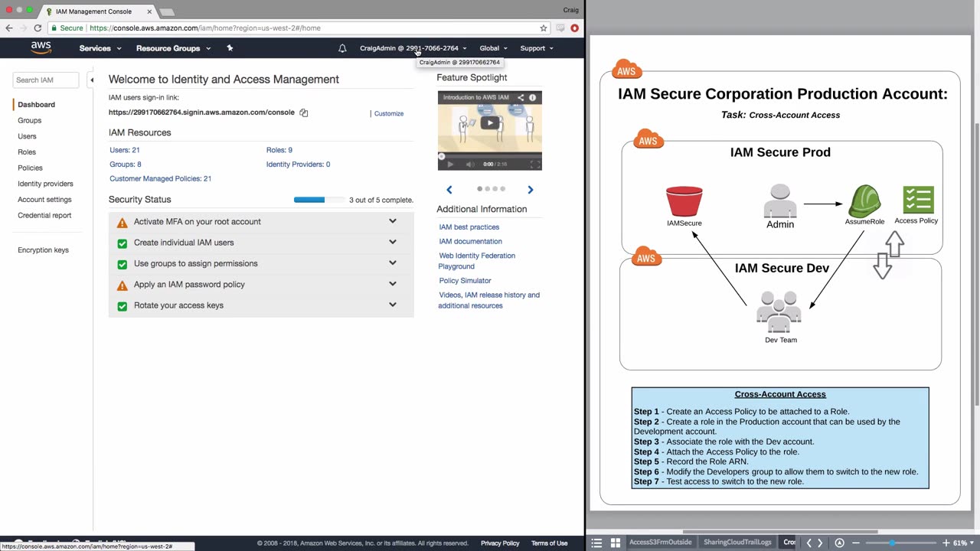Bookmark this page with the star icon
This screenshot has width=980, height=551.
click(x=544, y=28)
